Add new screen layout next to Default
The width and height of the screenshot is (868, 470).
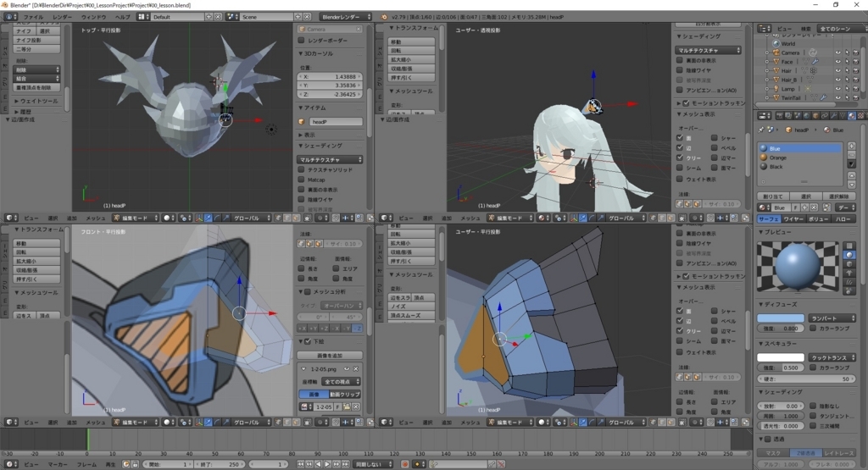pyautogui.click(x=209, y=17)
